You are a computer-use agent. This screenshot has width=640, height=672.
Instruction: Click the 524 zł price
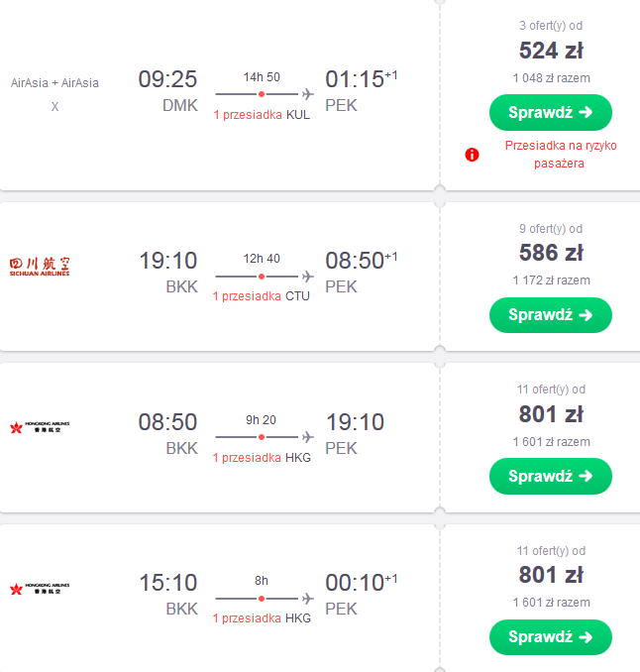551,51
